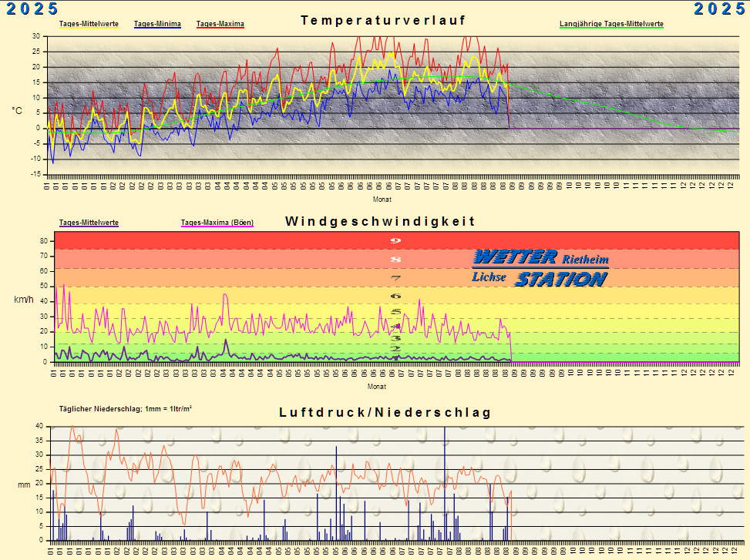750x560 pixels.
Task: Select Tages-Maxima (Böen) wind legend
Action: [217, 223]
